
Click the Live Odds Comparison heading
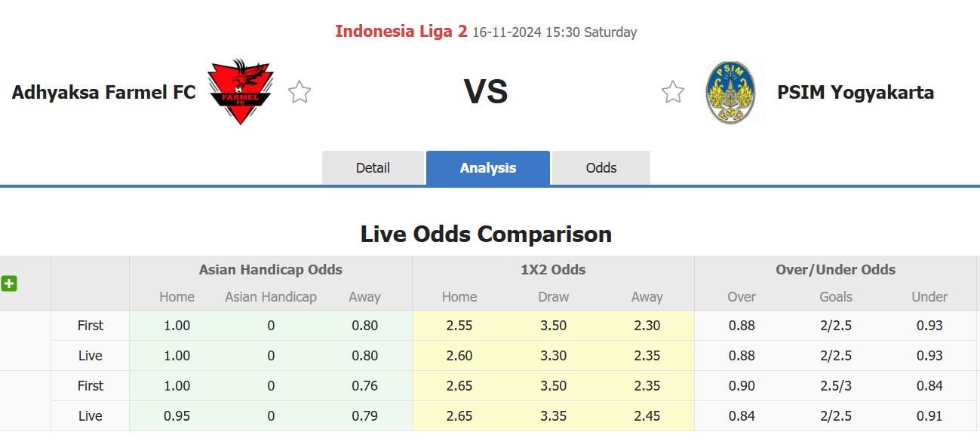(486, 234)
